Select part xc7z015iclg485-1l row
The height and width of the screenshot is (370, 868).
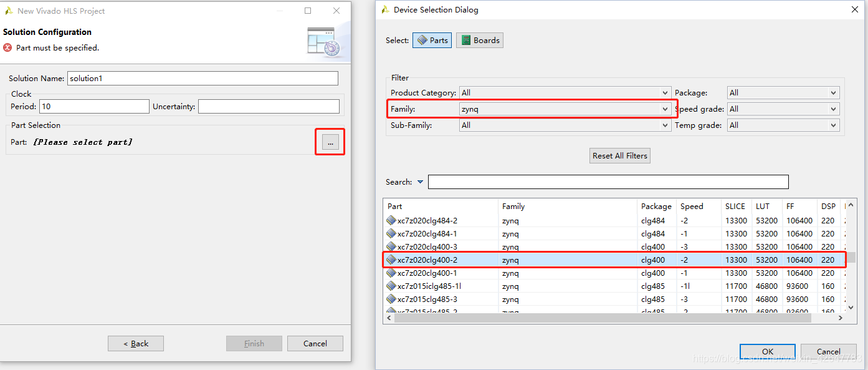pyautogui.click(x=614, y=286)
